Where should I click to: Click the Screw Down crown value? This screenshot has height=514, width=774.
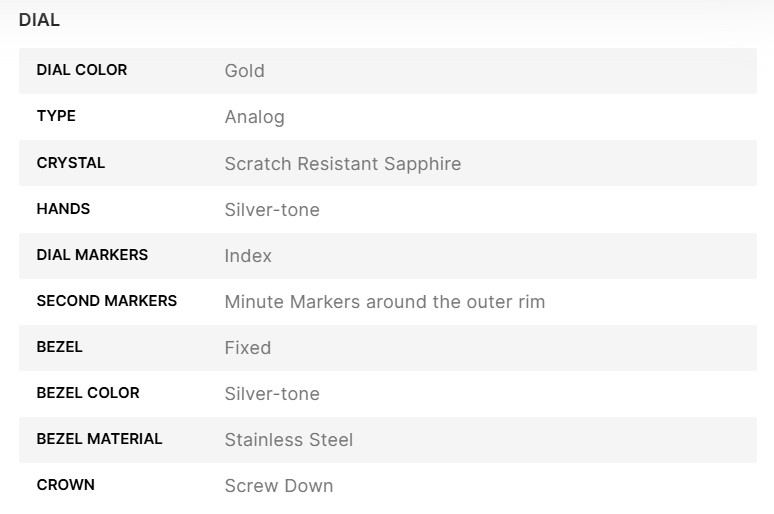pyautogui.click(x=278, y=485)
